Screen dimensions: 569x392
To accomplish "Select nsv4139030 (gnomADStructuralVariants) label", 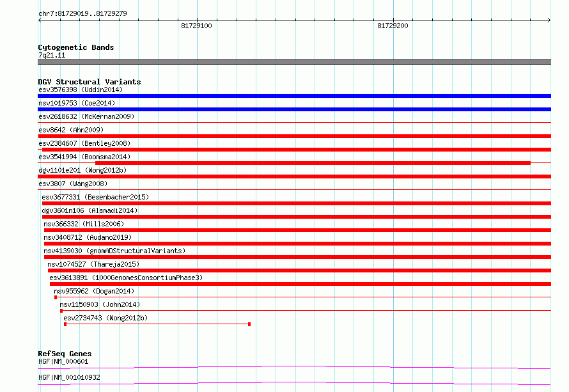I will click(x=114, y=251).
